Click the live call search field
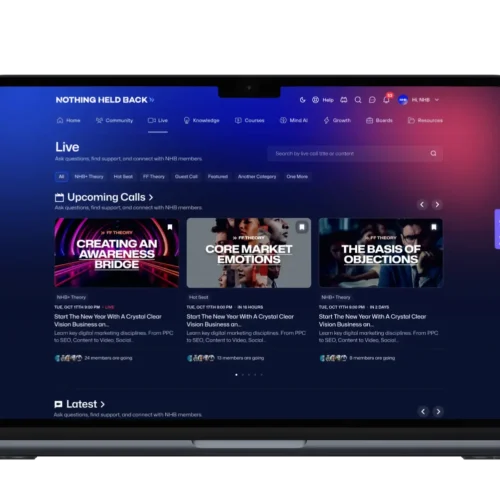This screenshot has height=500, width=500. coord(355,154)
